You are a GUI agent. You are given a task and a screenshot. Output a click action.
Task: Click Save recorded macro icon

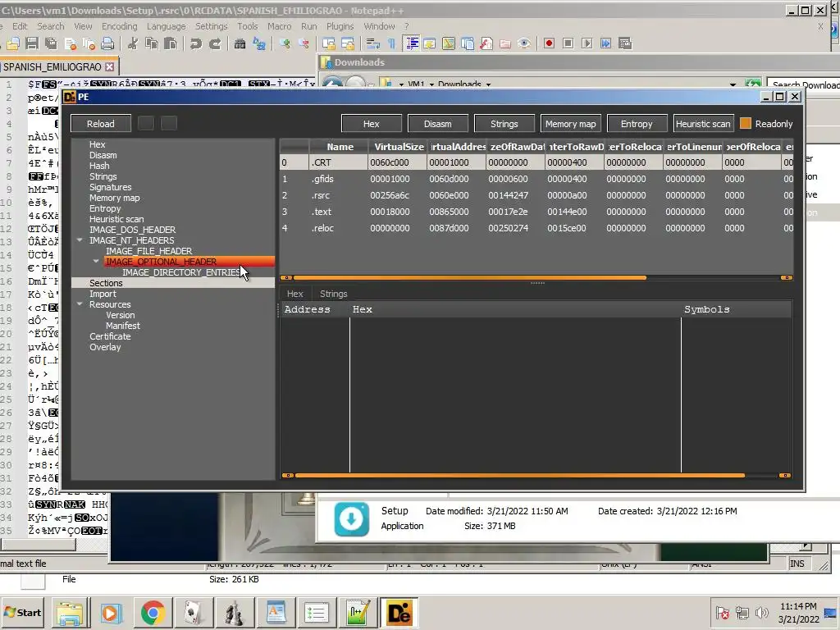coord(625,44)
